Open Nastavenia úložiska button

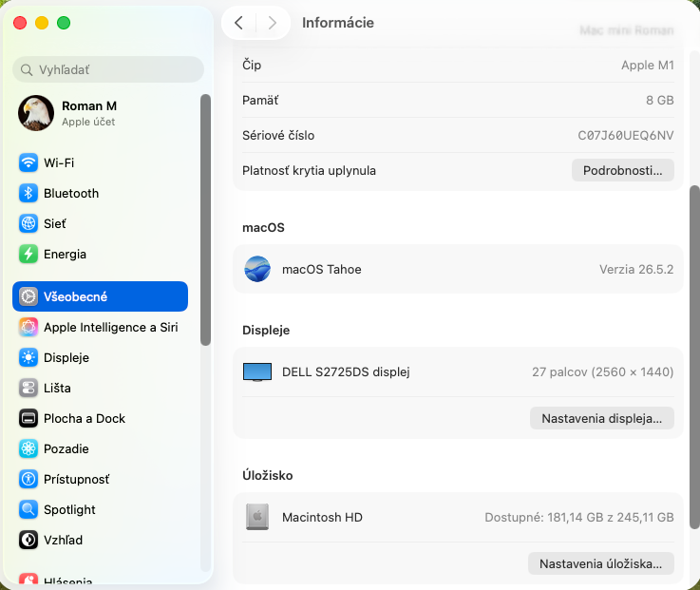point(601,563)
